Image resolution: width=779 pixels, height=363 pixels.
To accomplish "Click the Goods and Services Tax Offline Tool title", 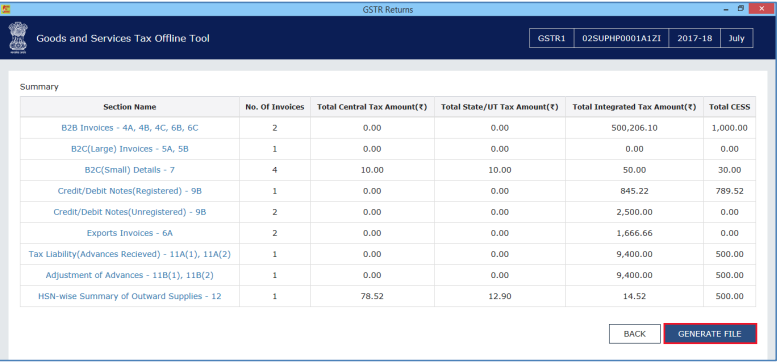I will 123,38.
